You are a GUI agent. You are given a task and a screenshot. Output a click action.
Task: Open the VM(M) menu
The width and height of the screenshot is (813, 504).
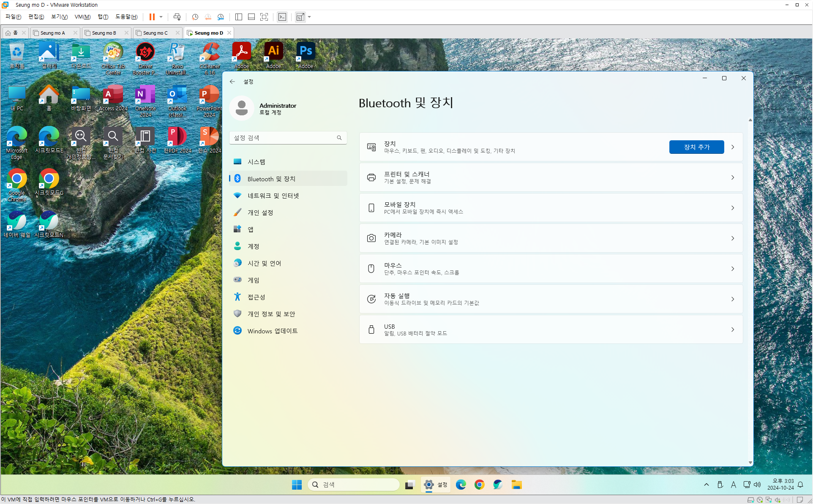pyautogui.click(x=82, y=17)
